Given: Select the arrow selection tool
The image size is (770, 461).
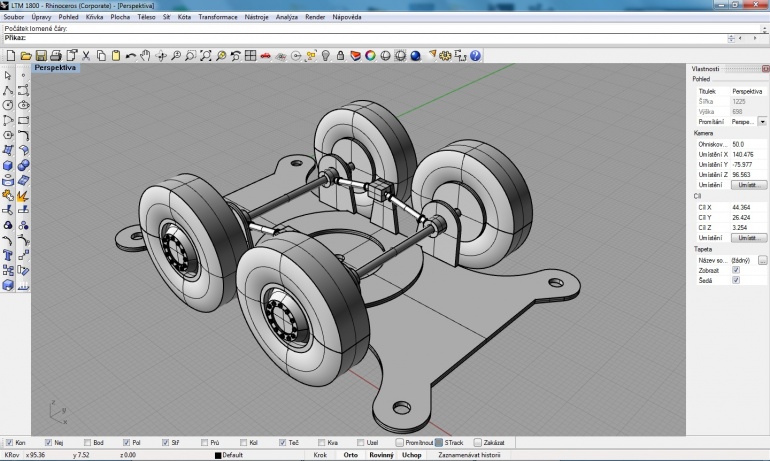Looking at the screenshot, I should coord(8,75).
